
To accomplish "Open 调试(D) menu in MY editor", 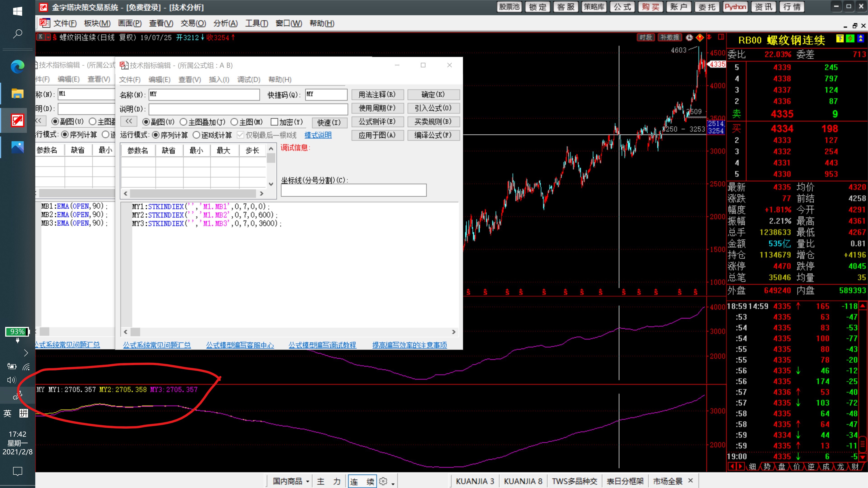I will 249,80.
